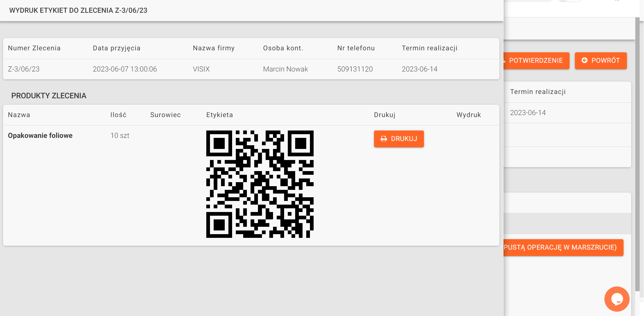Click the 10 szt quantity cell
644x316 pixels.
(x=120, y=136)
